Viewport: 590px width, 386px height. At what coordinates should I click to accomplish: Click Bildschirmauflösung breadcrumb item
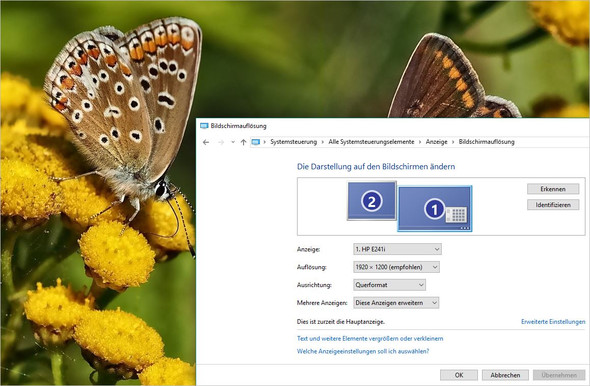point(487,142)
